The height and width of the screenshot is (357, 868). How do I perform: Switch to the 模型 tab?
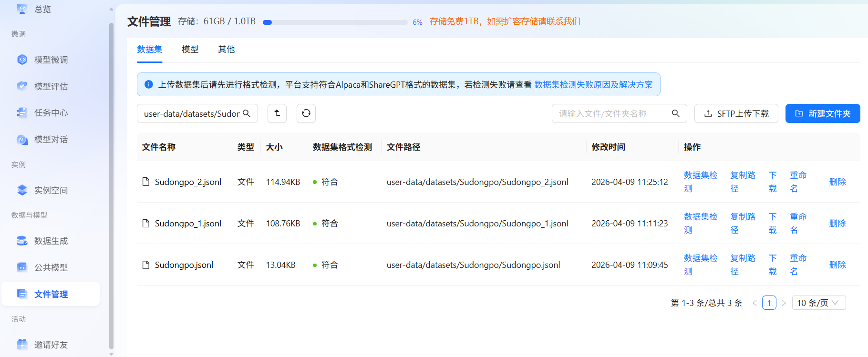click(190, 49)
